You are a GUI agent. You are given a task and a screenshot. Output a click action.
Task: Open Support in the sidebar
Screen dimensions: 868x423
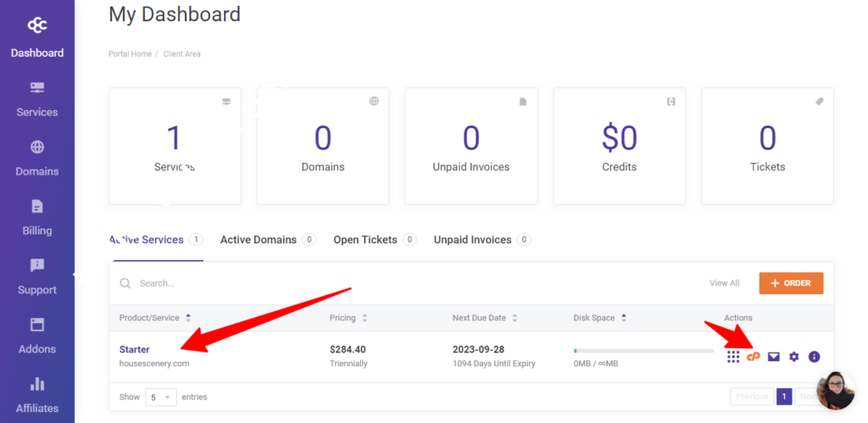pos(37,277)
